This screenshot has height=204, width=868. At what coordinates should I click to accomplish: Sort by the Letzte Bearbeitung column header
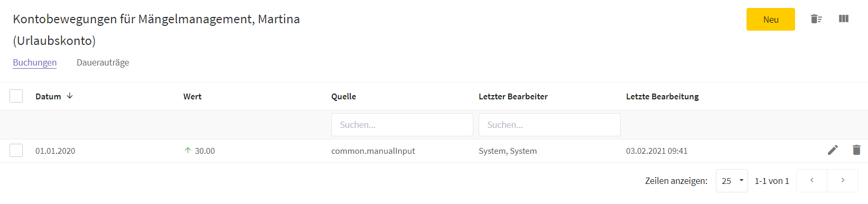pyautogui.click(x=662, y=96)
